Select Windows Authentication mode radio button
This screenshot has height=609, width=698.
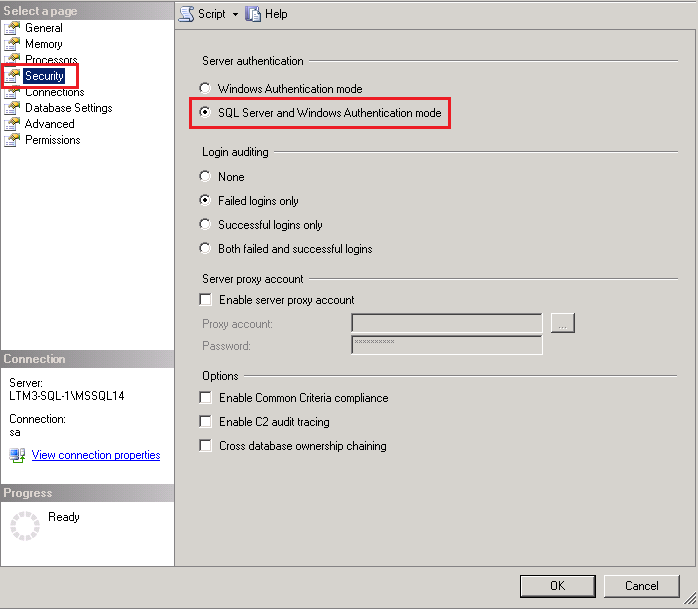(206, 89)
